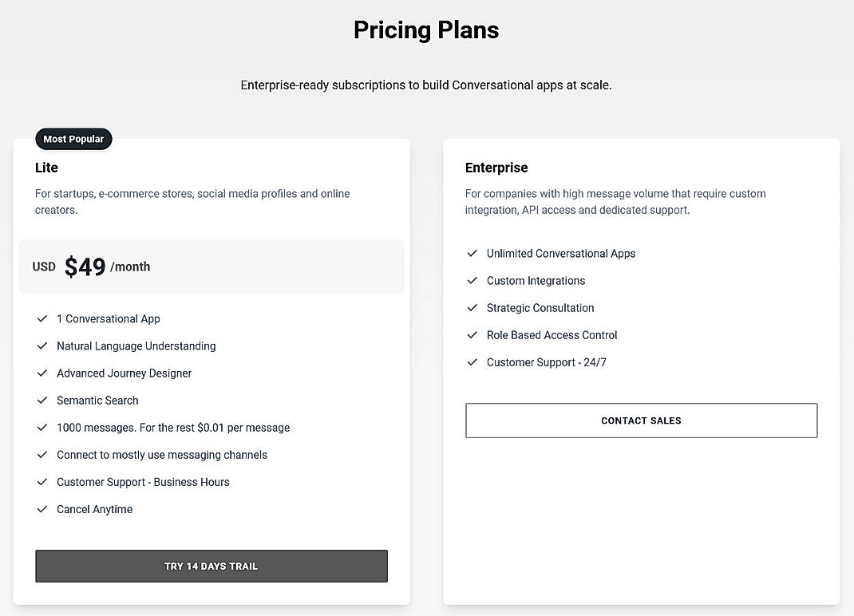Image resolution: width=854 pixels, height=616 pixels.
Task: Click the checkmark beside Role Based Access Control
Action: [x=472, y=334]
